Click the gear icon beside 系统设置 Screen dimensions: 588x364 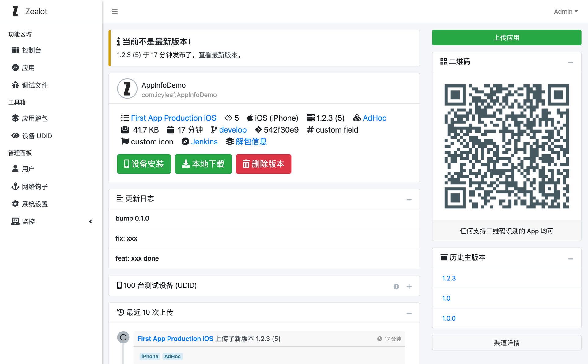point(15,204)
